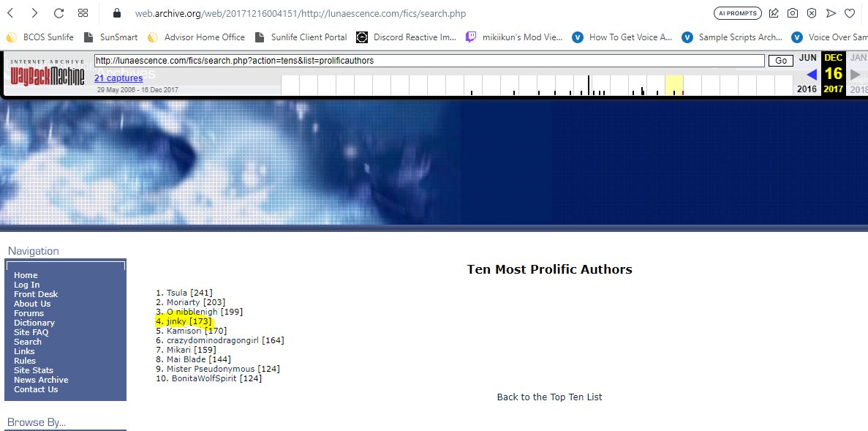Image resolution: width=868 pixels, height=431 pixels.
Task: Open Search navigation link
Action: [28, 342]
